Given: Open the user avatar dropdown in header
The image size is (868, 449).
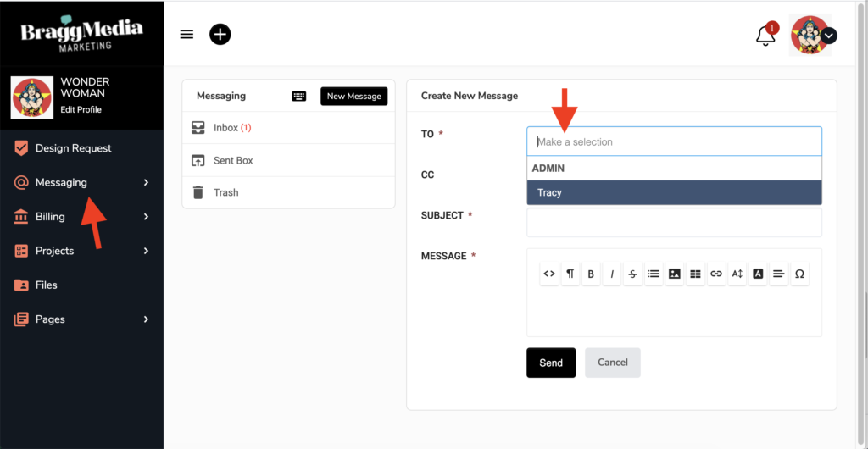Looking at the screenshot, I should pyautogui.click(x=828, y=36).
